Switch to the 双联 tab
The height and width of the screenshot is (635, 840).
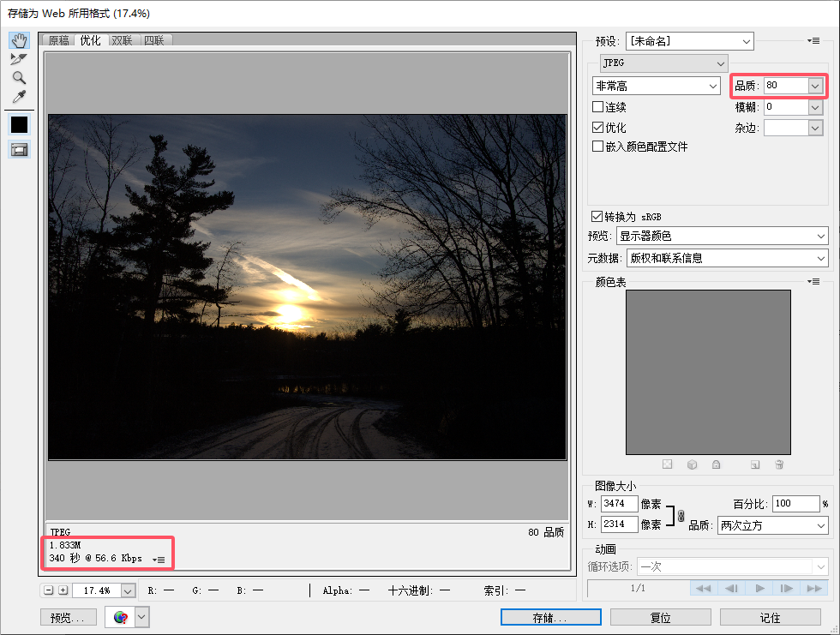click(123, 40)
